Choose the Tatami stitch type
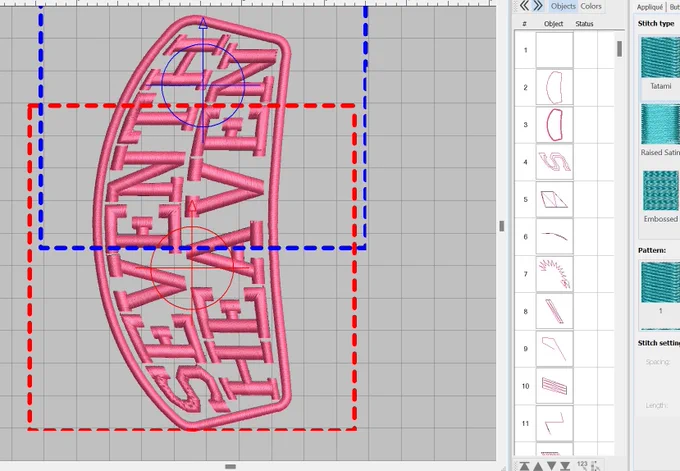This screenshot has height=471, width=680. point(660,63)
